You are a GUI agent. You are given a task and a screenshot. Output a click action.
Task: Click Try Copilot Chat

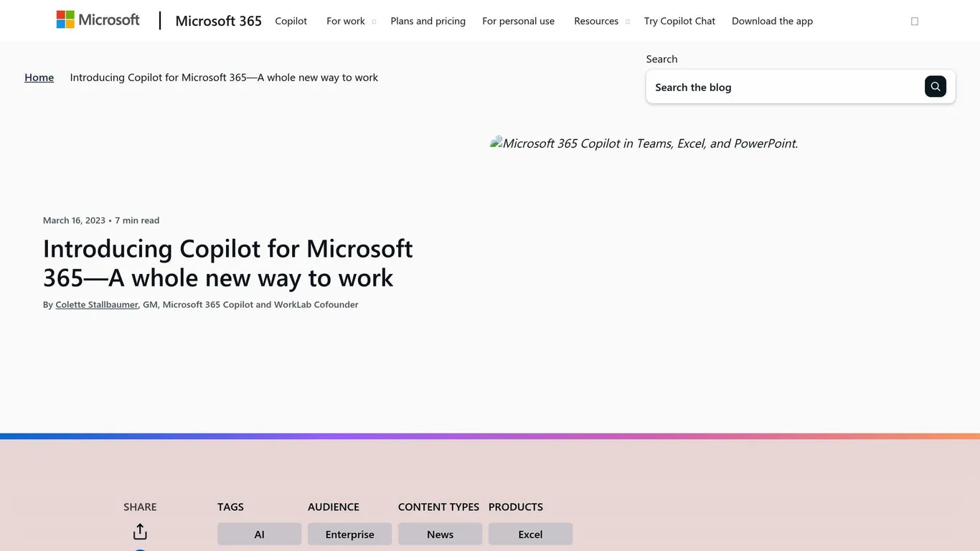click(x=679, y=21)
